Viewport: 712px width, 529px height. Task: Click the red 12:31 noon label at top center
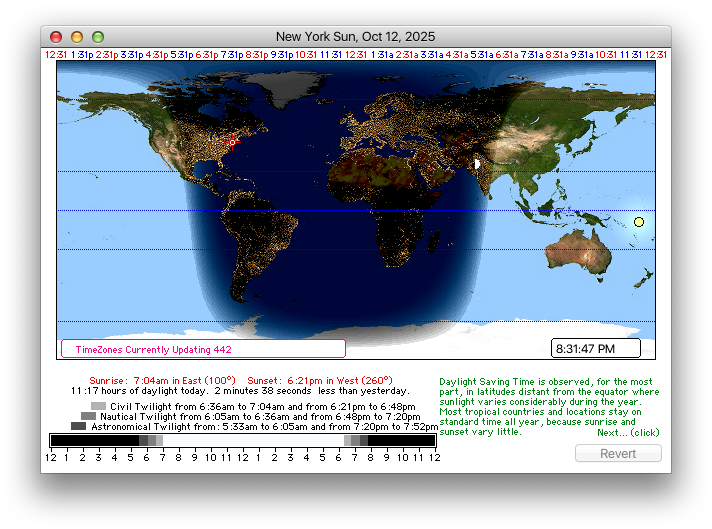(x=356, y=54)
